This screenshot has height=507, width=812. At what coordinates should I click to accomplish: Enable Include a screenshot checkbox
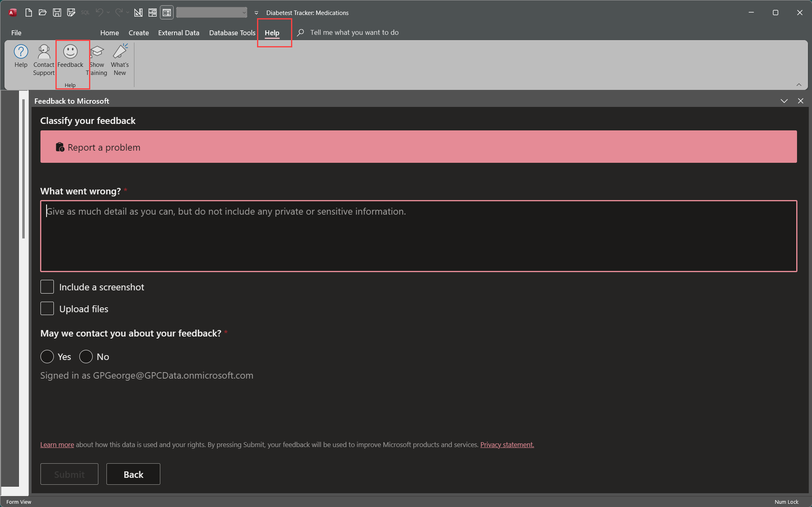tap(47, 287)
